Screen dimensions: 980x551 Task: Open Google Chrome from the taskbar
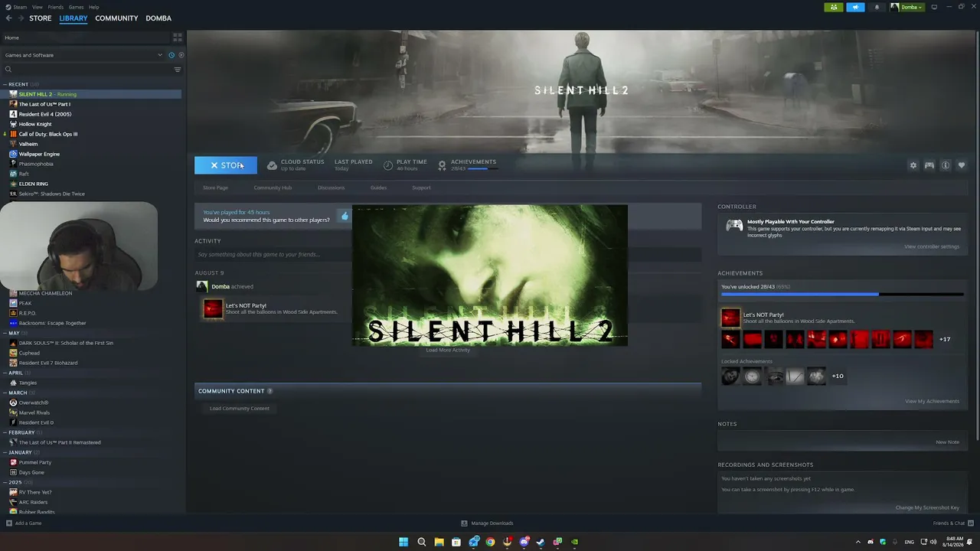point(490,542)
